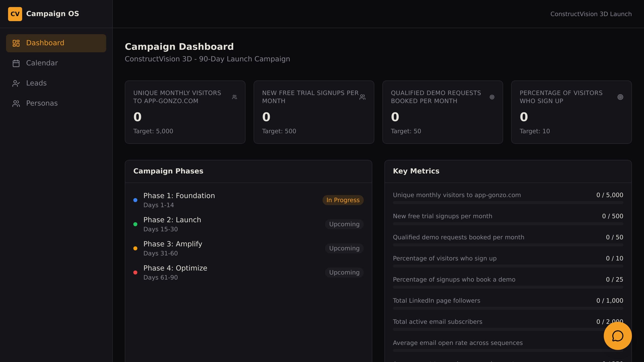
Task: Click the 0 / 1,000 metric value
Action: [x=610, y=301]
